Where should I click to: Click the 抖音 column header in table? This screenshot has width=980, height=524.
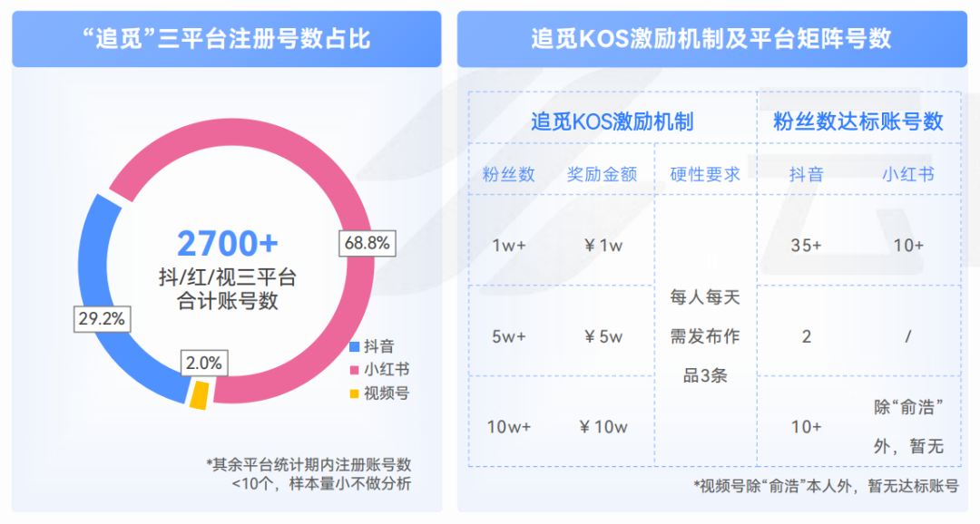point(807,174)
